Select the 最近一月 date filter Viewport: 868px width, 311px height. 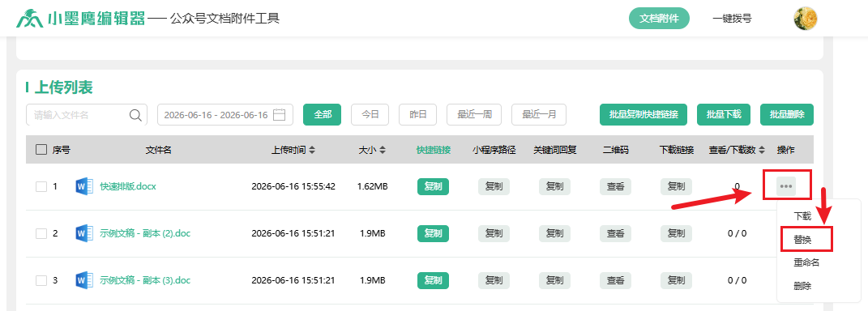point(539,114)
